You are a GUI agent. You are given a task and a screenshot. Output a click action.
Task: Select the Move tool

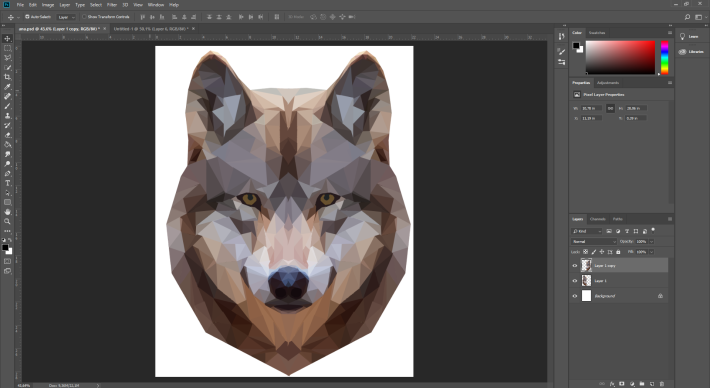click(x=7, y=38)
